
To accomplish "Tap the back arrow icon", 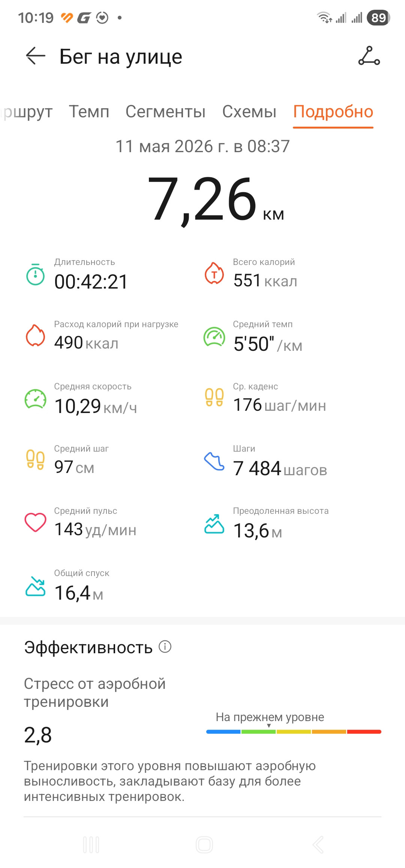I will pos(36,56).
